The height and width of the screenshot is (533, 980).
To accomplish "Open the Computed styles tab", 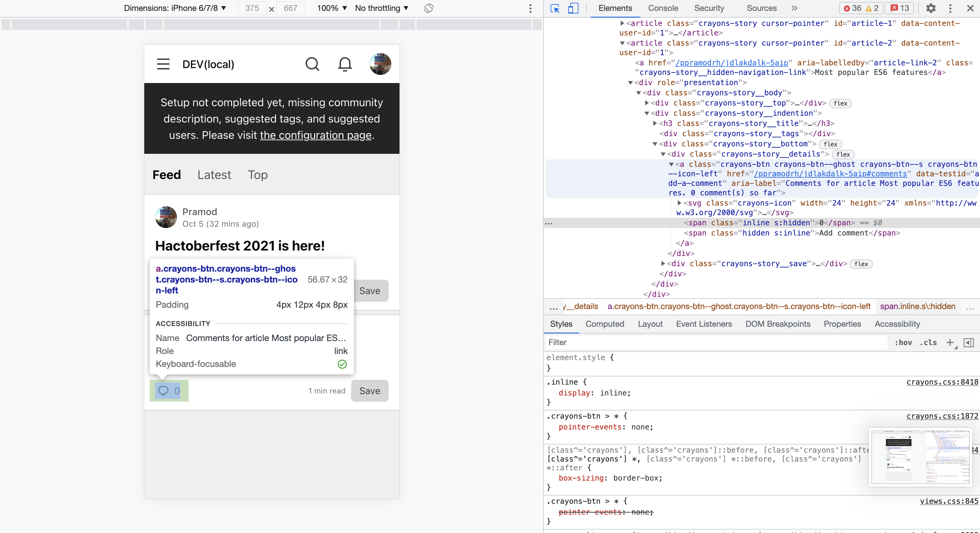I will [x=605, y=324].
